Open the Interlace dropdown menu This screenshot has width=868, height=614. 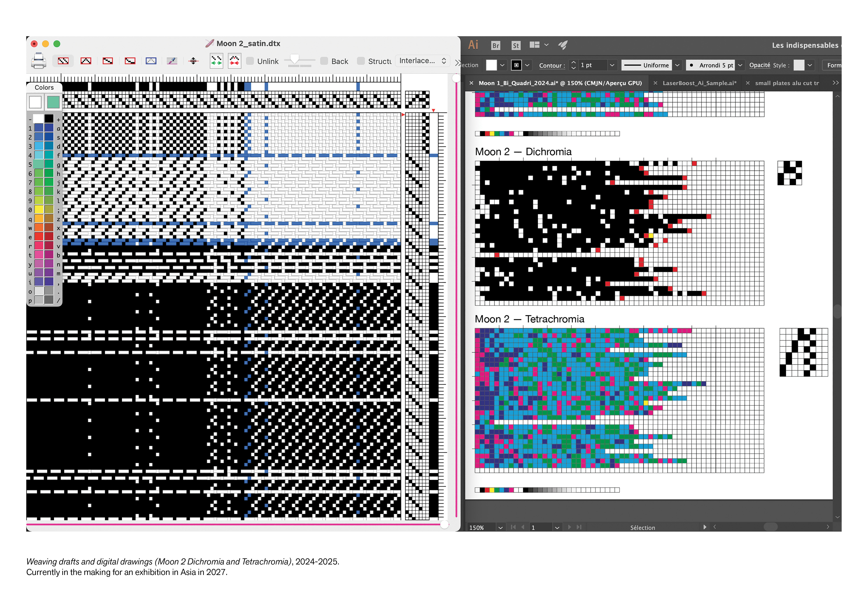(422, 61)
